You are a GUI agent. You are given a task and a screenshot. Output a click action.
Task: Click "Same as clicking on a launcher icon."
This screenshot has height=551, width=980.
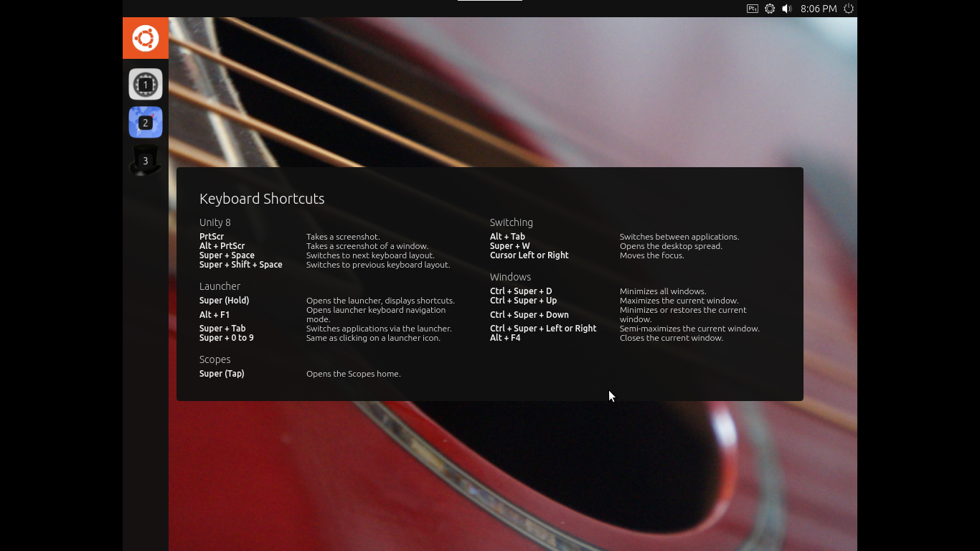373,338
